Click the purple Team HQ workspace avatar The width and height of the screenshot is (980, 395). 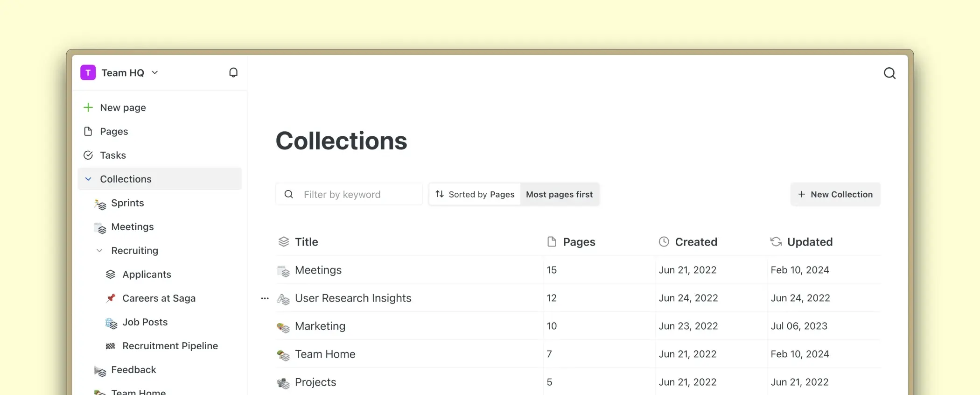click(88, 73)
